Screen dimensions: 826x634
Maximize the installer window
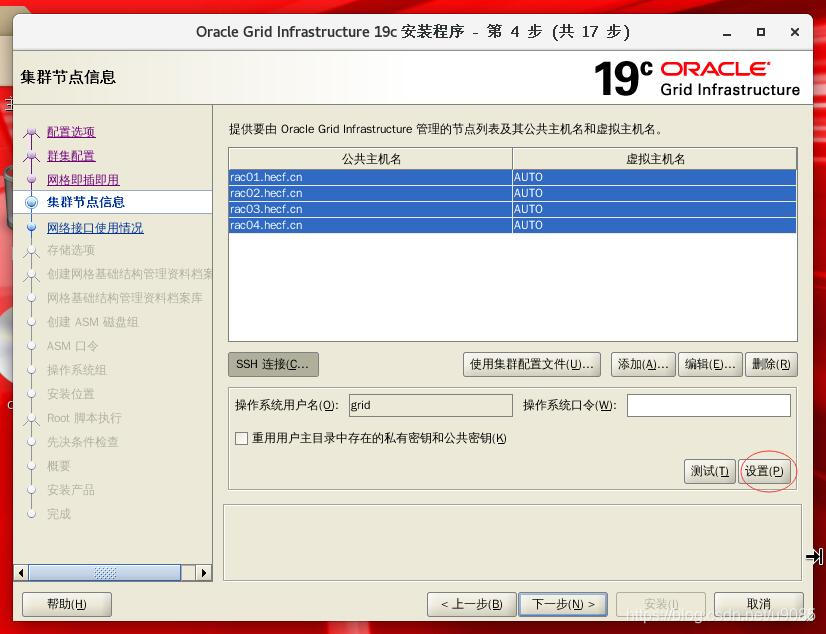761,32
